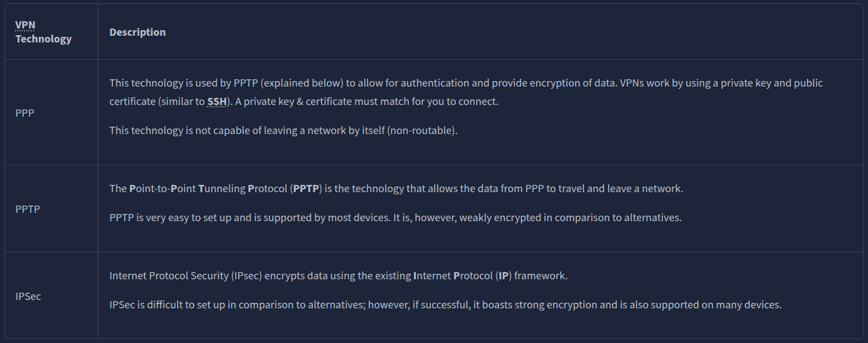This screenshot has width=868, height=343.
Task: Select the PPP row label
Action: 25,113
